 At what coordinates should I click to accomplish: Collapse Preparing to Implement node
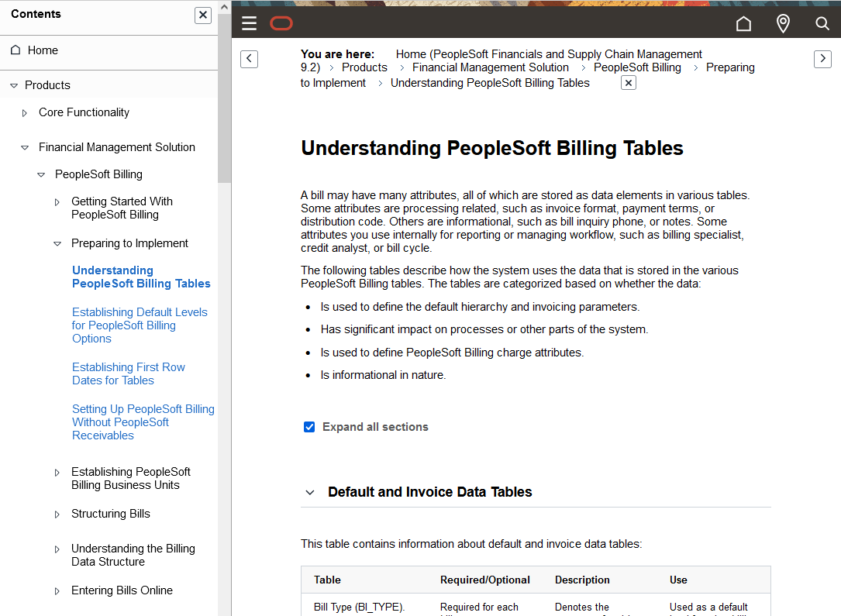coord(57,244)
